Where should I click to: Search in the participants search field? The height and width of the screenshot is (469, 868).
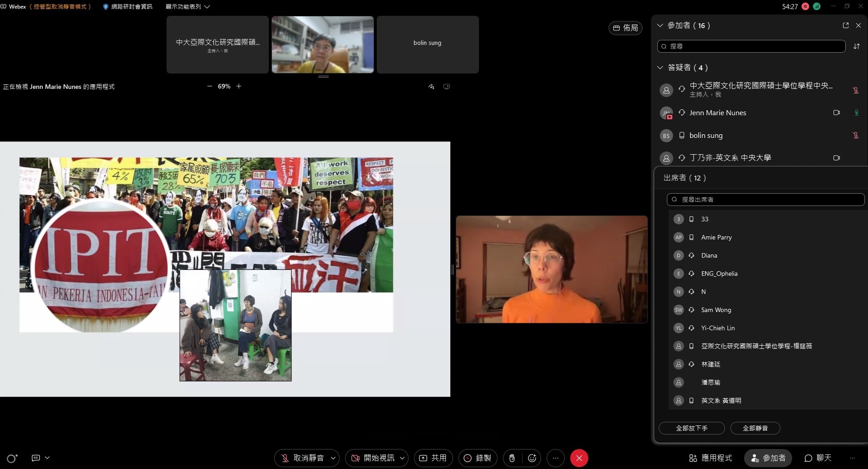[751, 46]
